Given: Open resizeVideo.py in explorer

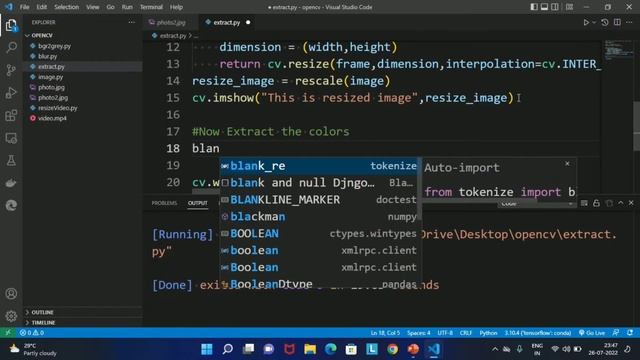Looking at the screenshot, I should [58, 108].
